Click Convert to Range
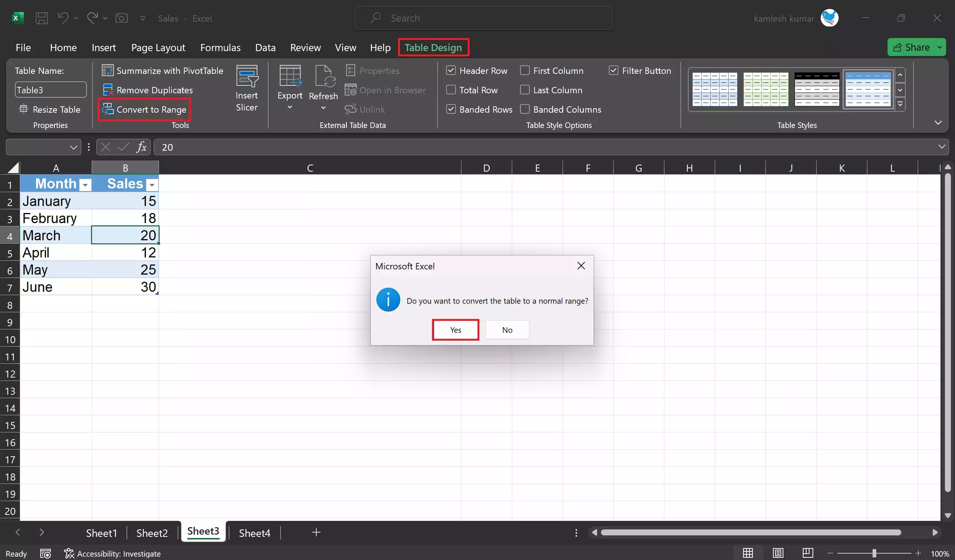Viewport: 955px width, 560px height. [x=144, y=109]
